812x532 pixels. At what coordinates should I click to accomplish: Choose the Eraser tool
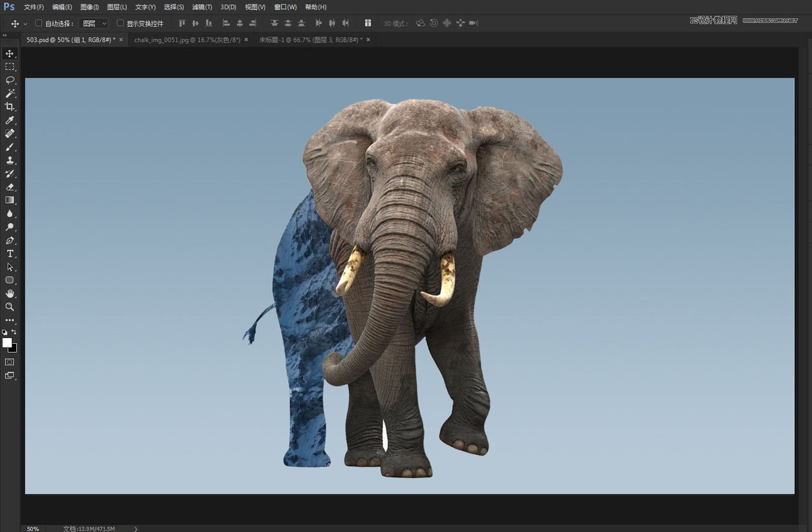[10, 186]
